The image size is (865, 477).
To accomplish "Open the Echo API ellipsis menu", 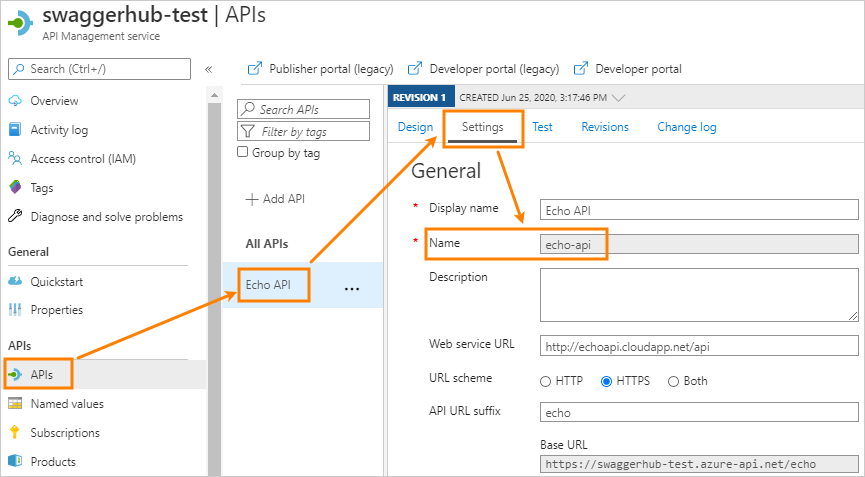I will (351, 287).
